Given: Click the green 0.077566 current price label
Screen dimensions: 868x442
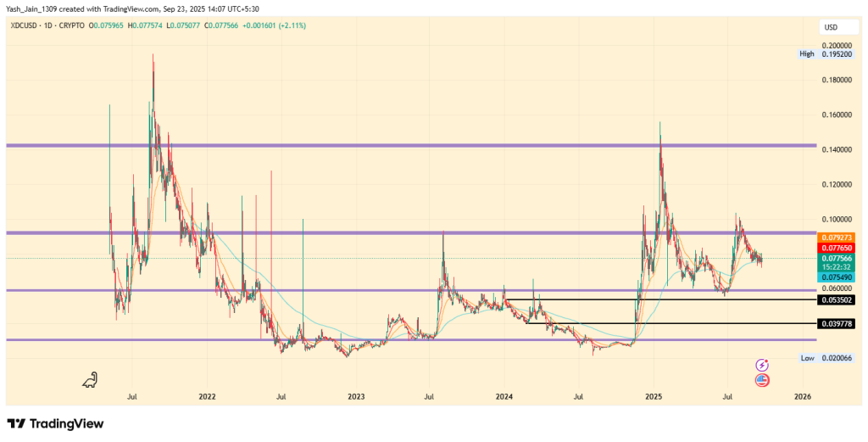Looking at the screenshot, I should [835, 258].
